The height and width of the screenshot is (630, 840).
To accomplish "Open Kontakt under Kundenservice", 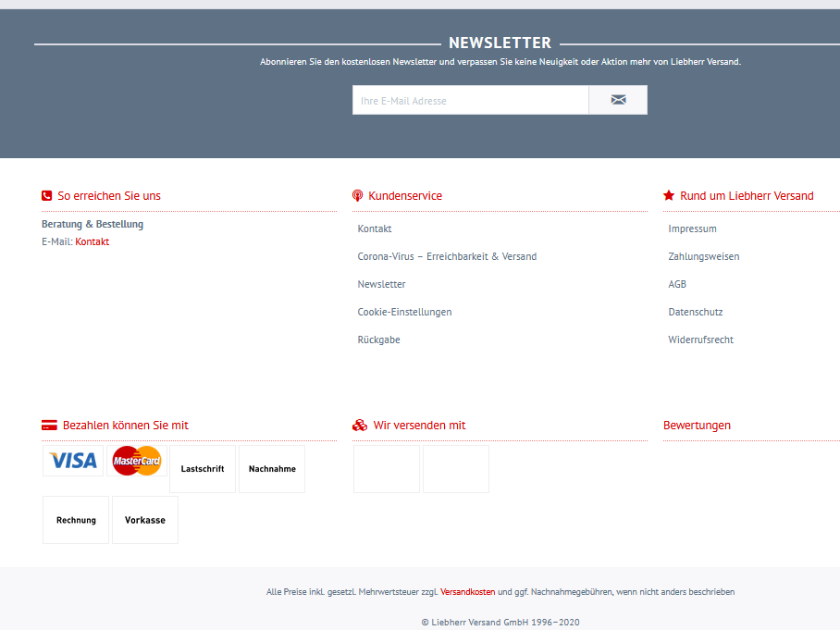I will tap(375, 229).
